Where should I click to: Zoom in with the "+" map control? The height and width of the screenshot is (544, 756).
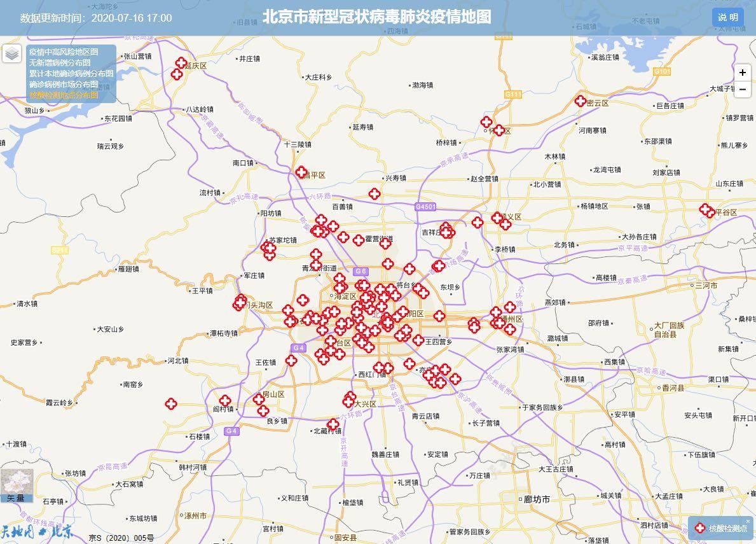point(743,73)
